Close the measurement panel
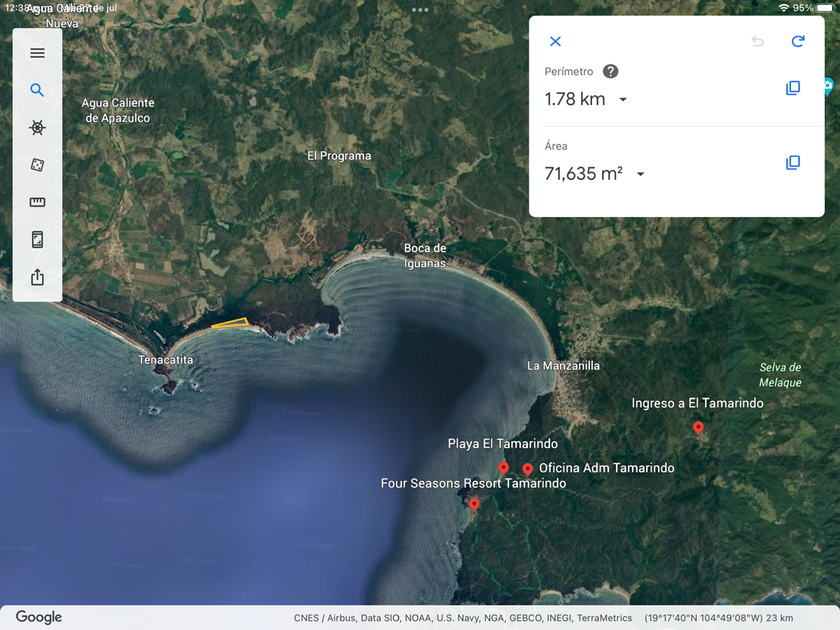Viewport: 840px width, 630px height. [556, 41]
